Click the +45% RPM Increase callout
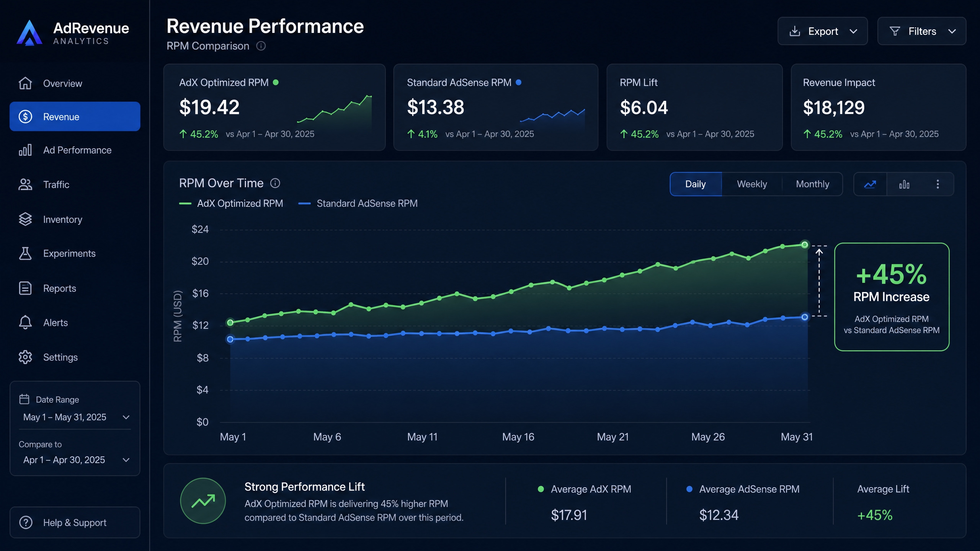Viewport: 980px width, 551px height. pos(892,297)
